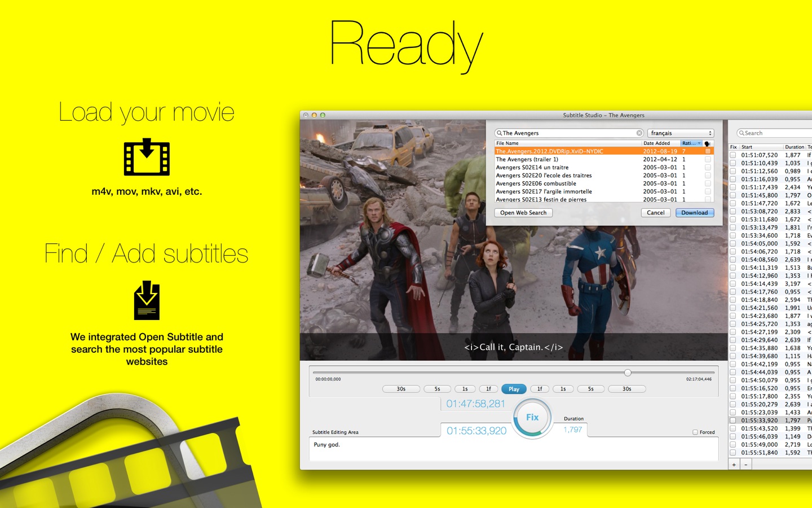Screen dimensions: 812x508
Task: Clear the 'The Avengers' search field with the X icon
Action: (x=639, y=133)
